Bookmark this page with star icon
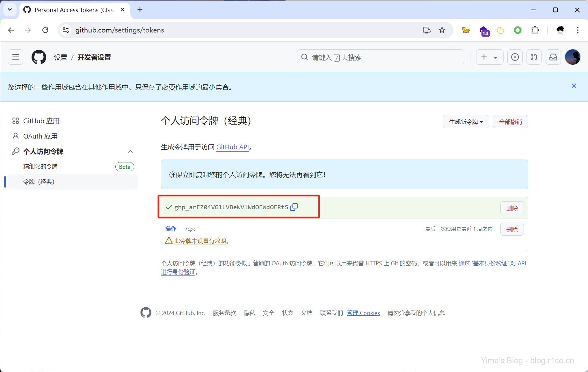Viewport: 588px width, 372px height. pos(442,30)
